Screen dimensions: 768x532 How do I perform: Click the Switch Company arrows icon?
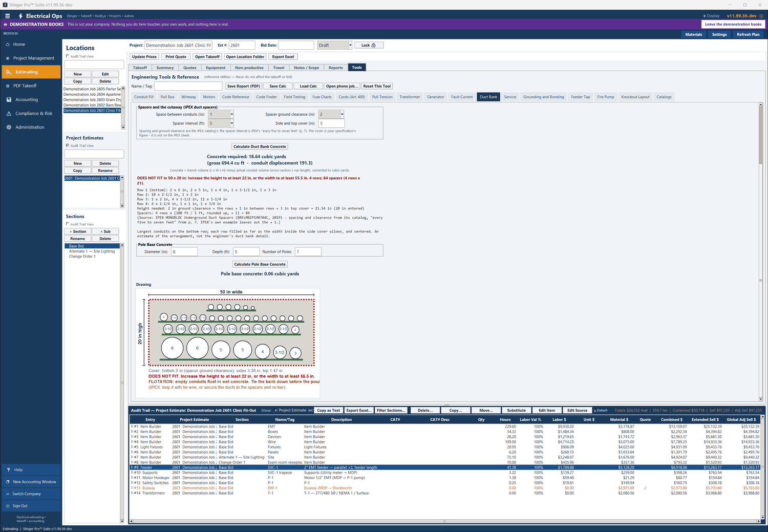click(x=8, y=494)
